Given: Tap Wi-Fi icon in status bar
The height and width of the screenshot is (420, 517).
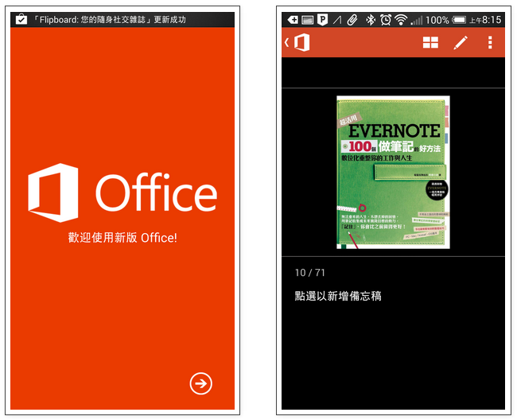Looking at the screenshot, I should click(x=401, y=20).
